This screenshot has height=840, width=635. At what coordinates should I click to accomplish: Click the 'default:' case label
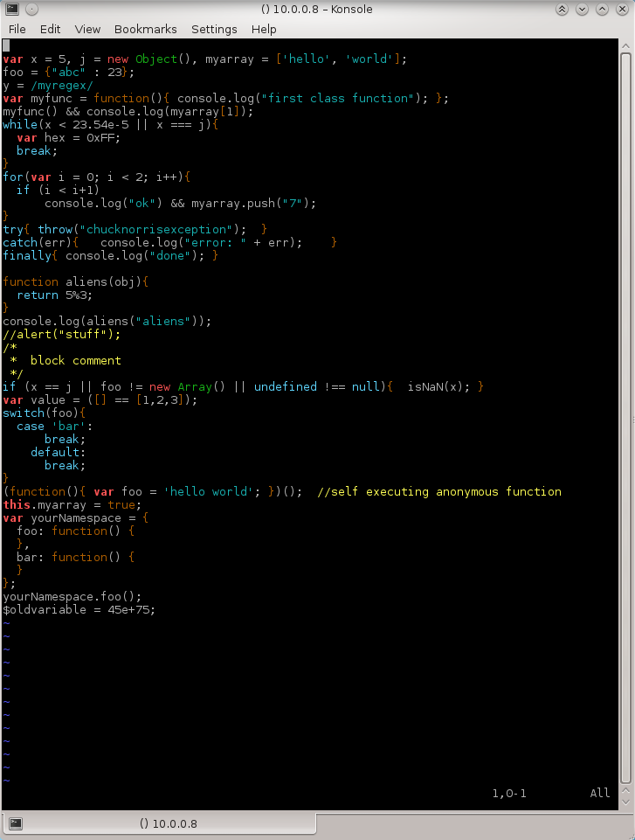58,453
